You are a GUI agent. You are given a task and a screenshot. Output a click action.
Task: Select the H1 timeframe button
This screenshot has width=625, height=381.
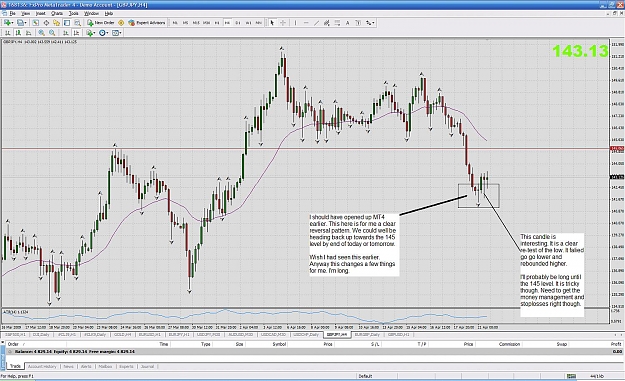click(217, 23)
